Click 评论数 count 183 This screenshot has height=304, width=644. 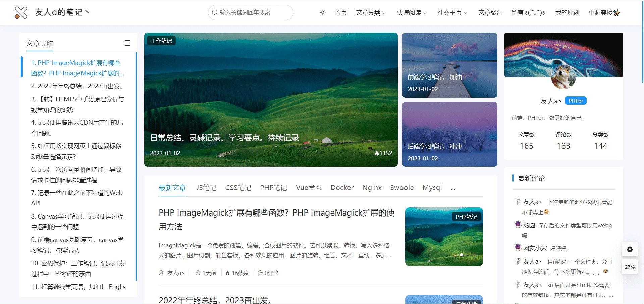(x=563, y=146)
